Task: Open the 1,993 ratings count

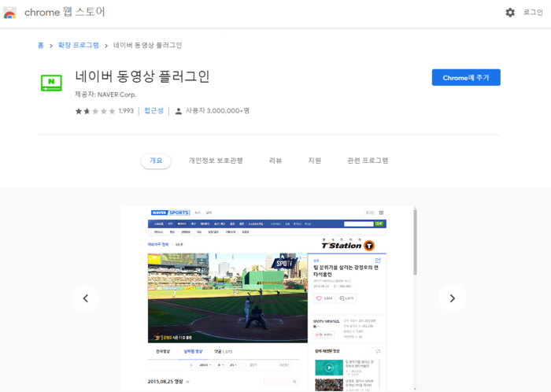Action: 126,111
